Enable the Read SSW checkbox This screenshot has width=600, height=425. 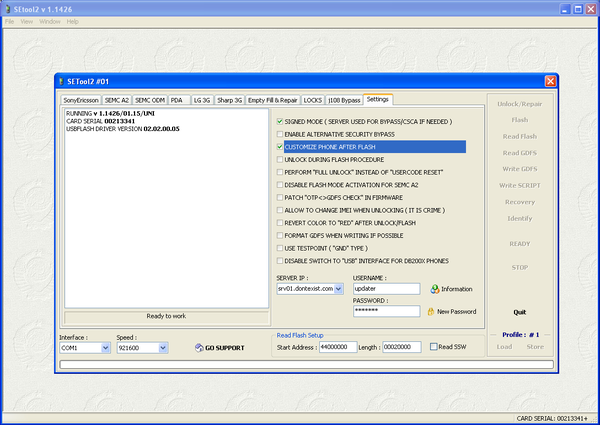tap(433, 347)
